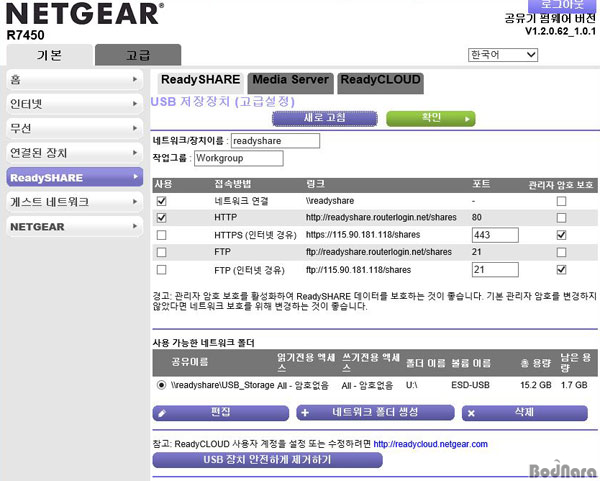Enable HTTPS (인터넷 경유) use checkbox
This screenshot has height=481, width=600.
coord(161,235)
